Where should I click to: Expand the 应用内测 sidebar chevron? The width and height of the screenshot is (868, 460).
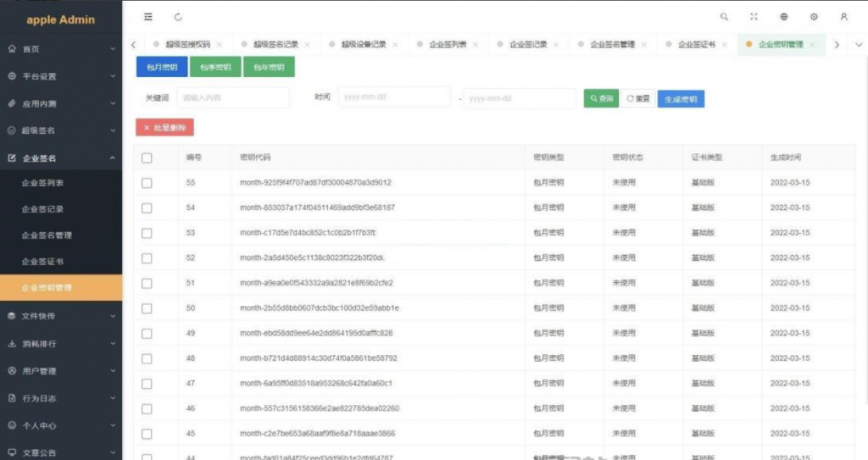(x=113, y=103)
